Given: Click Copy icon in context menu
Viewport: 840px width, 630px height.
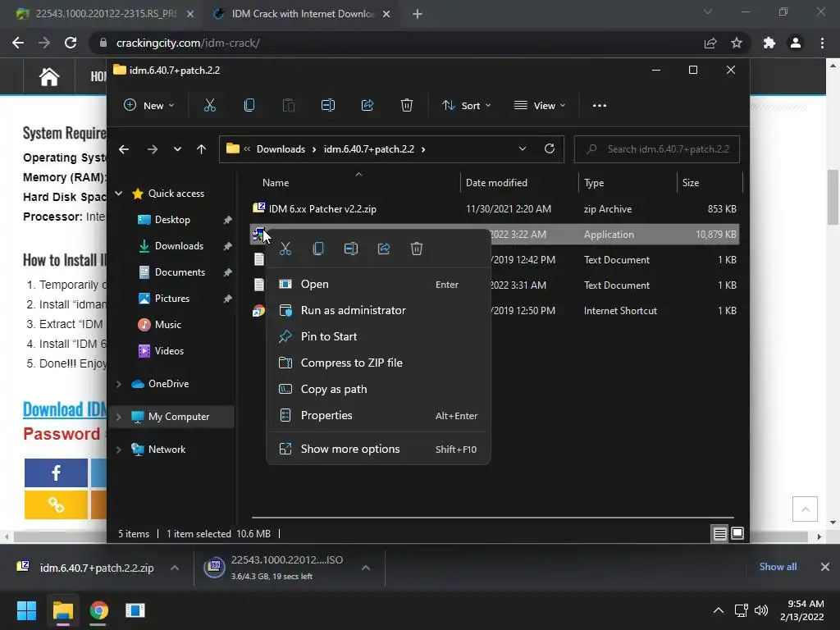Looking at the screenshot, I should (318, 249).
